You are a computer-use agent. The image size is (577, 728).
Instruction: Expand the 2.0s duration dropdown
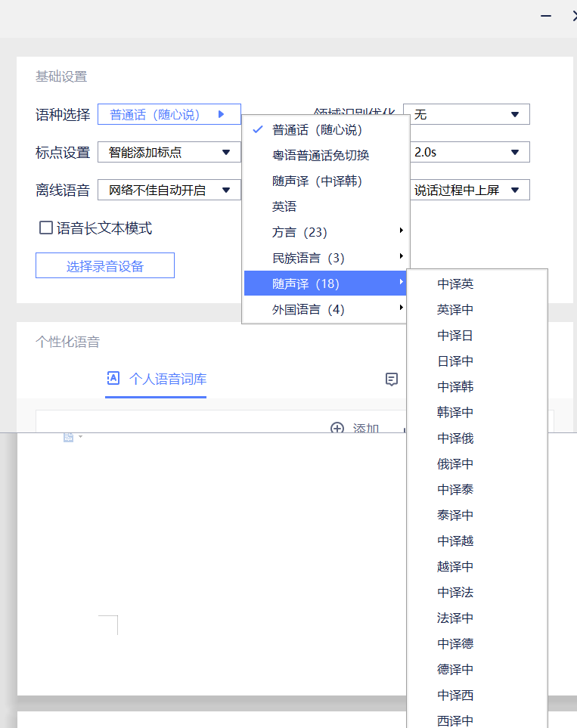[x=467, y=153]
